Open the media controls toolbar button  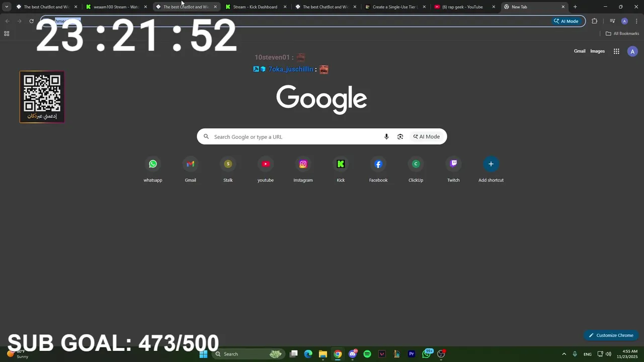(612, 21)
